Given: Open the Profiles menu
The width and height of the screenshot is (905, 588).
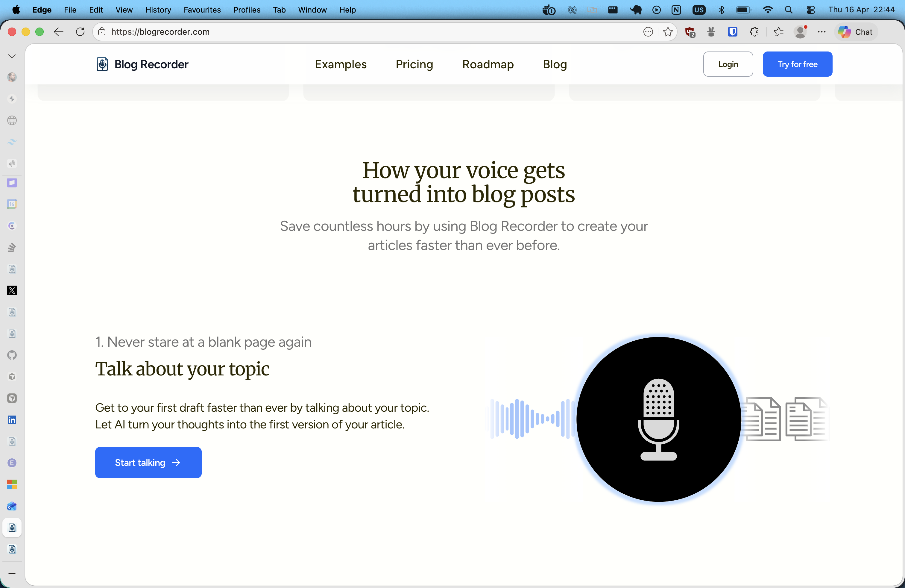Looking at the screenshot, I should 246,10.
